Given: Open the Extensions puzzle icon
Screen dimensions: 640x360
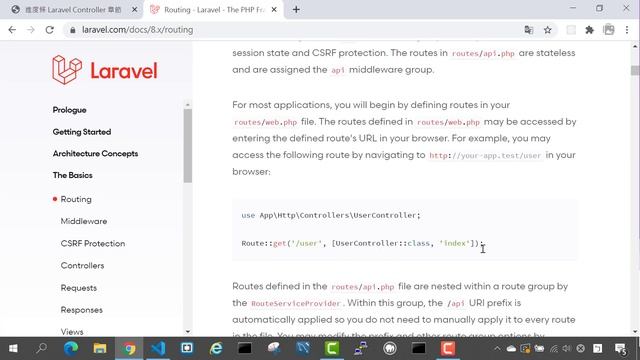Looking at the screenshot, I should (589, 30).
